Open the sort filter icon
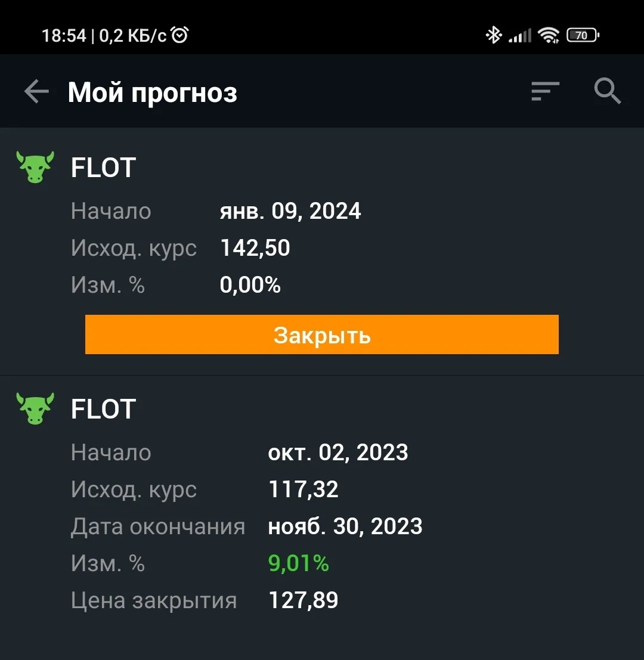Screen dimensions: 644x660 coord(545,91)
